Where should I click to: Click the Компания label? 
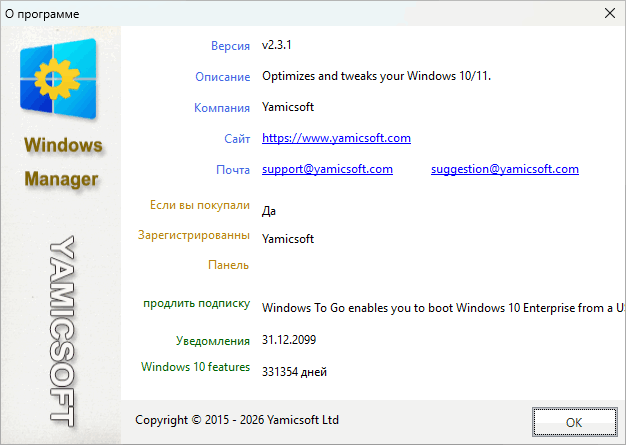tap(222, 108)
